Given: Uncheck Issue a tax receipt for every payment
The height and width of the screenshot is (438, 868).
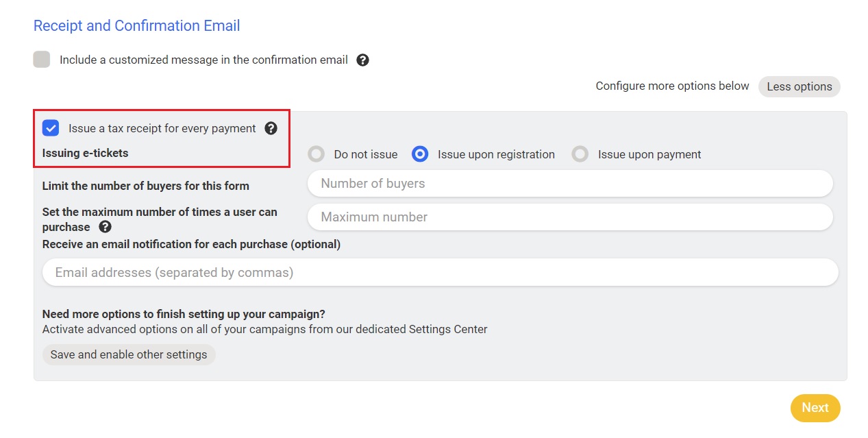Looking at the screenshot, I should (51, 128).
